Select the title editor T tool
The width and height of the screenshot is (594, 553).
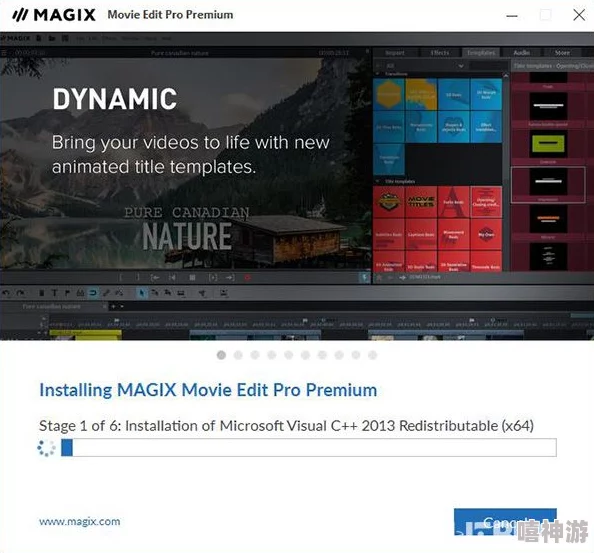[55, 293]
